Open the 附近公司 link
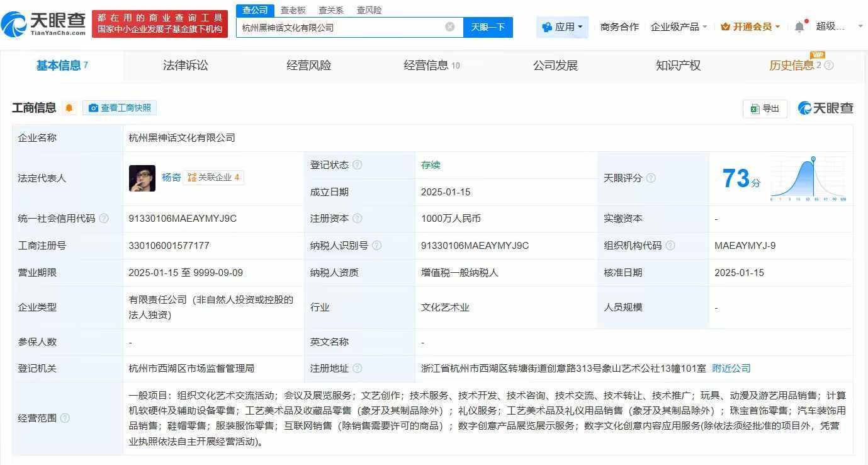This screenshot has height=465, width=868. 731,369
